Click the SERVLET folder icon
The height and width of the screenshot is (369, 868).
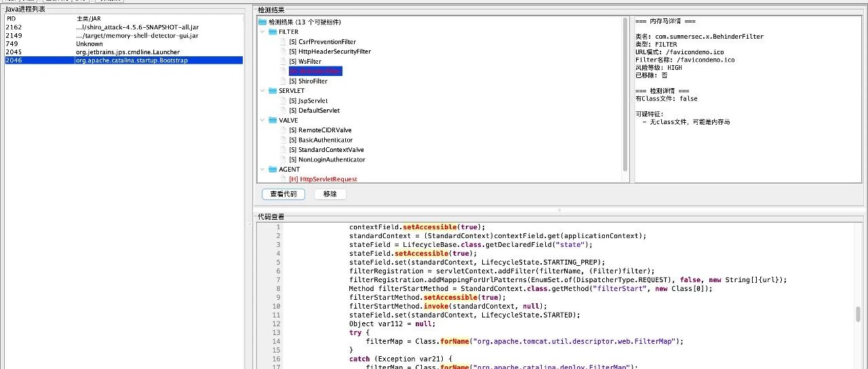(273, 91)
